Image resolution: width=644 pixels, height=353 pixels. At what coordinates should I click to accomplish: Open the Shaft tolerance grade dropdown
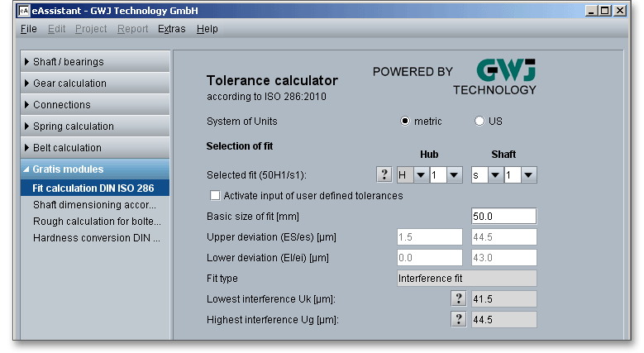528,175
